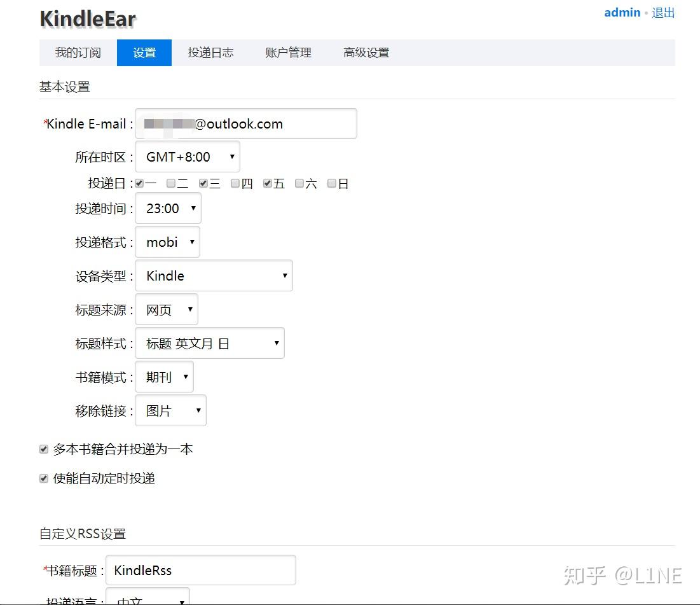
Task: Open the 设备类型 Kindle device dropdown
Action: [x=214, y=275]
